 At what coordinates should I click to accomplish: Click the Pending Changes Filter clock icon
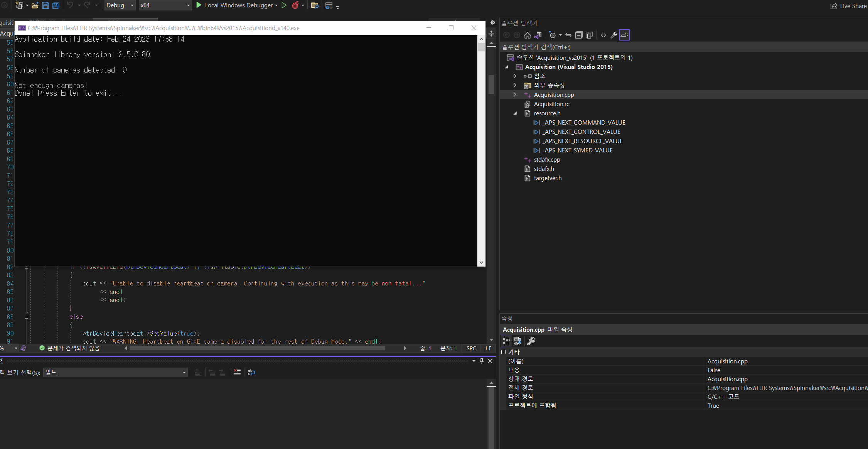tap(552, 35)
